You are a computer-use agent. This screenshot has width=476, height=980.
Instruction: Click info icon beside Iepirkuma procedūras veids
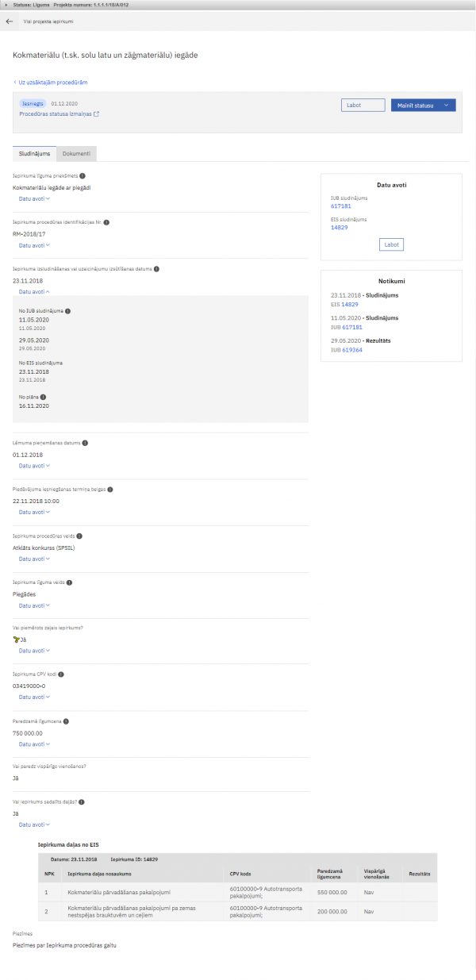tap(79, 536)
